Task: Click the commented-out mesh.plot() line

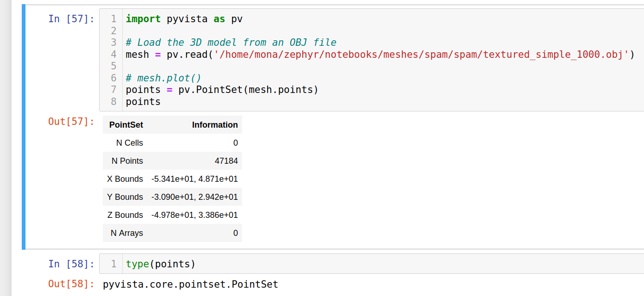Action: pos(163,78)
